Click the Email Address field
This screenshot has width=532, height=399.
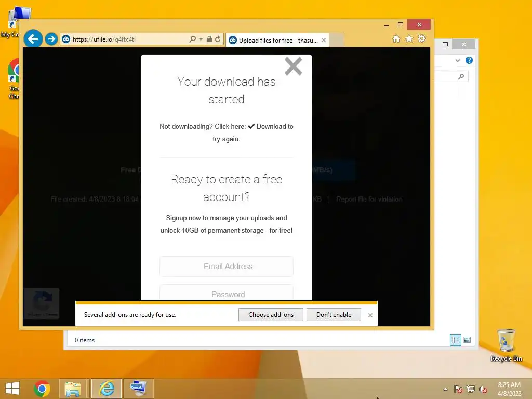pos(227,267)
